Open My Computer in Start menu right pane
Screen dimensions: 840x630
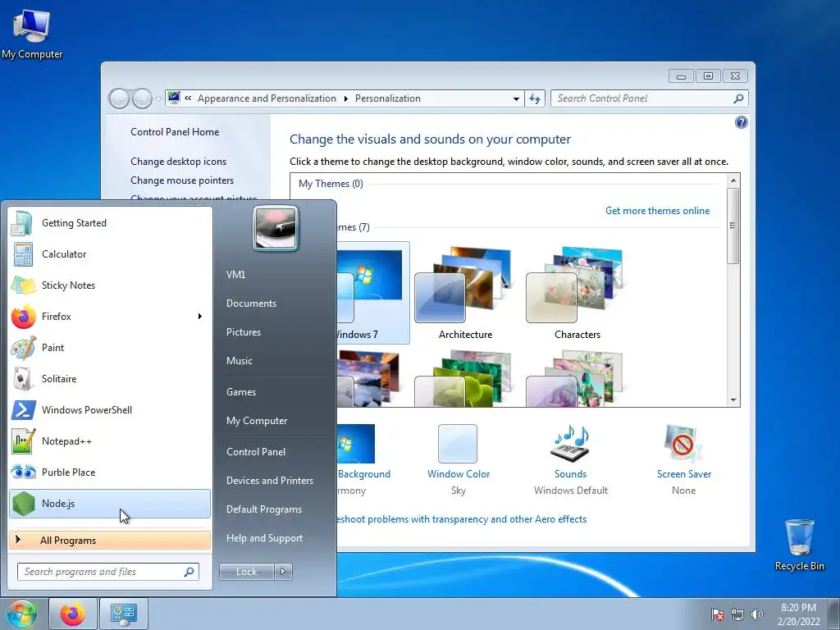click(257, 421)
